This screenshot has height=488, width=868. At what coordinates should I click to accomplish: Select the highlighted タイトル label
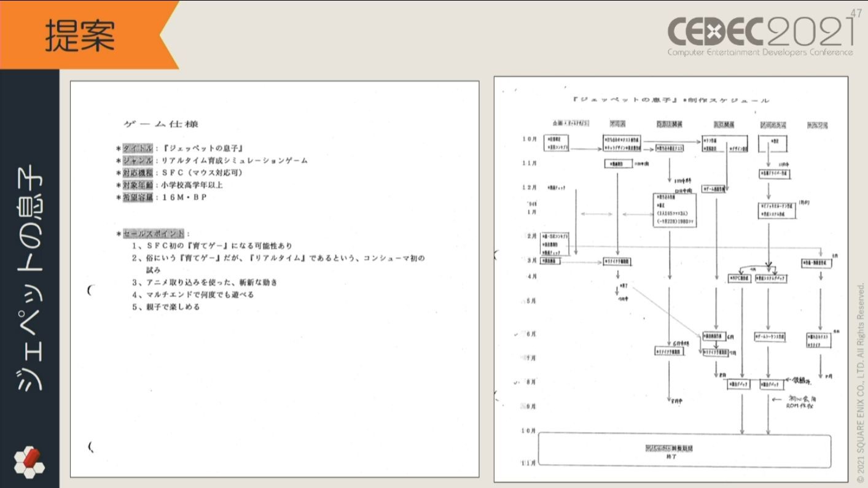coord(137,148)
